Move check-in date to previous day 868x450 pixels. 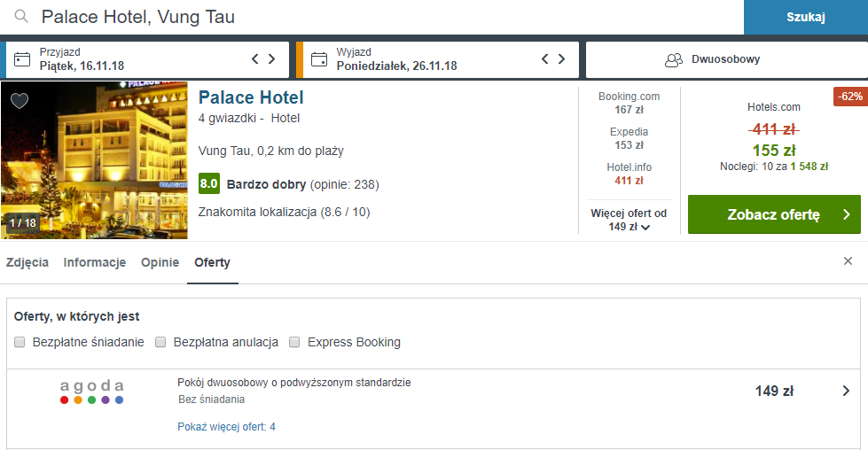pyautogui.click(x=255, y=58)
